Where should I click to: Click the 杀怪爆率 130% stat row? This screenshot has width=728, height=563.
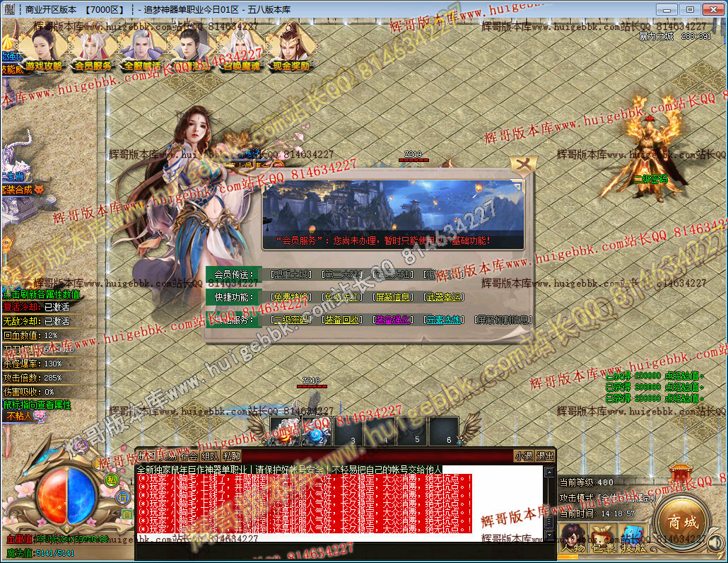click(33, 364)
